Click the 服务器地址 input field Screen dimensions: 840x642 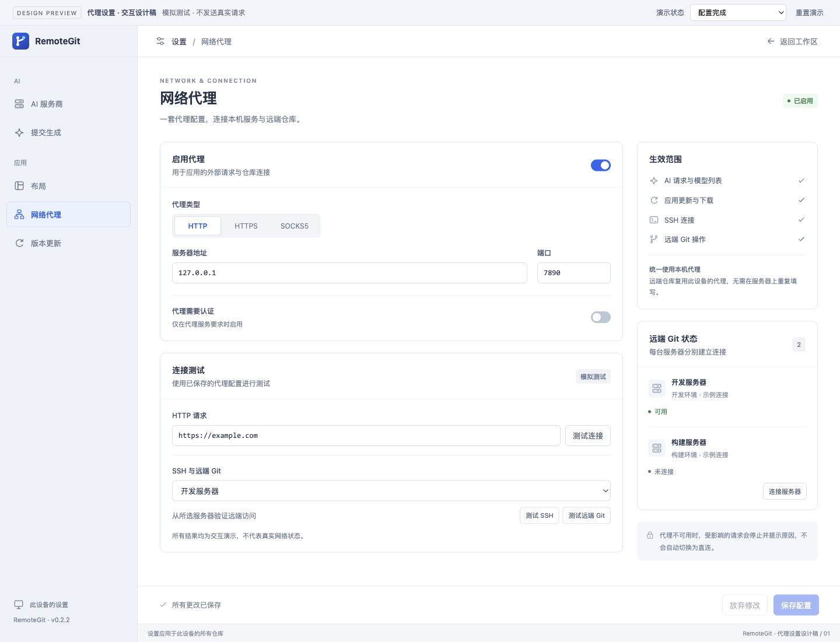tap(349, 273)
